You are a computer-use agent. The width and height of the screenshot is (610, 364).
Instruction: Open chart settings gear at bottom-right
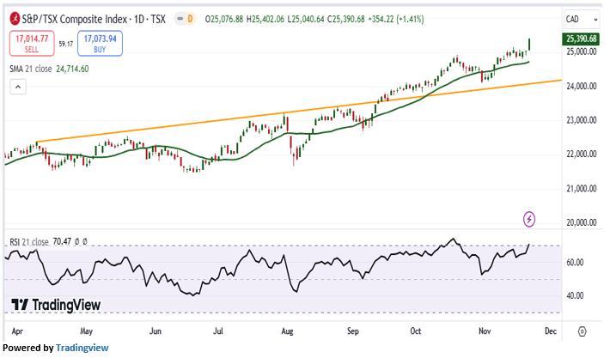pyautogui.click(x=583, y=331)
